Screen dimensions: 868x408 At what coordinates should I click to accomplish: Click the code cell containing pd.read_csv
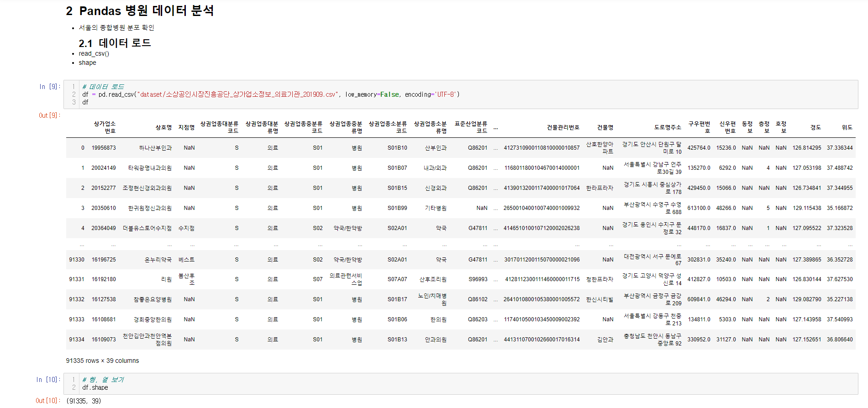(461, 94)
